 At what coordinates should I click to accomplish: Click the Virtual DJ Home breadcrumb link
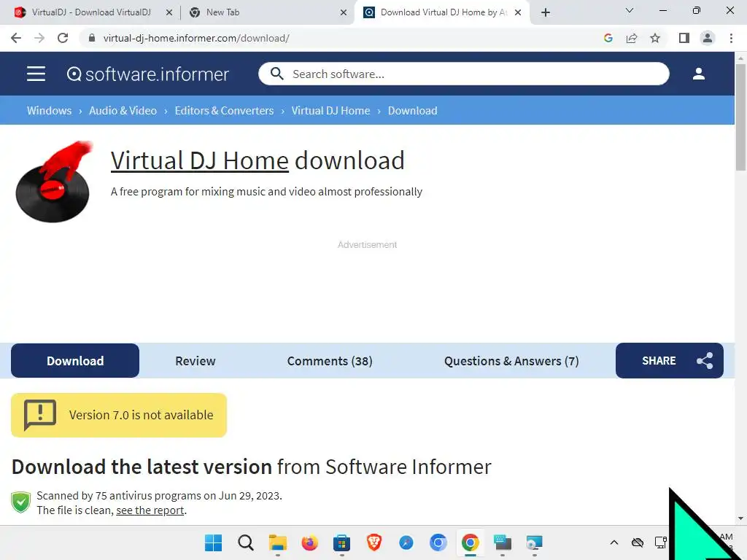pos(330,111)
